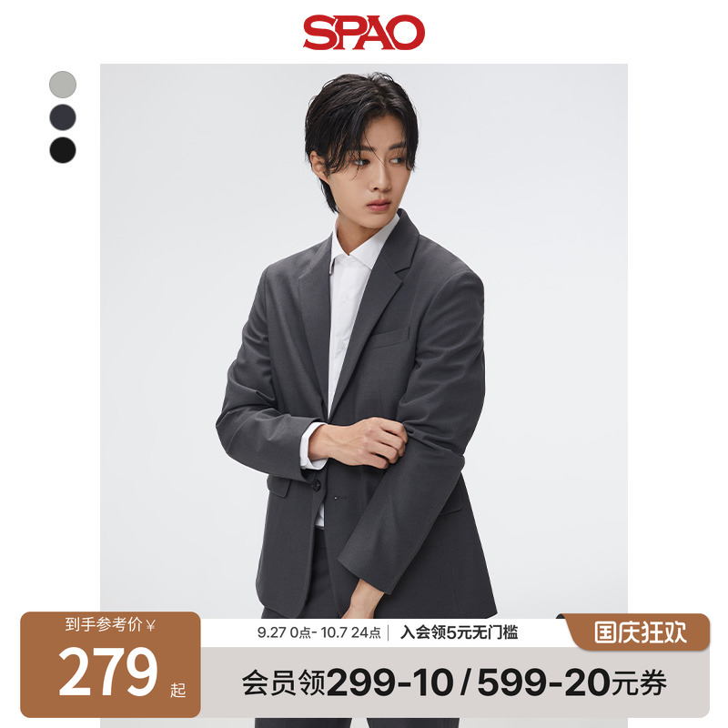Select the black color swatch
728x728 pixels.
(x=63, y=150)
